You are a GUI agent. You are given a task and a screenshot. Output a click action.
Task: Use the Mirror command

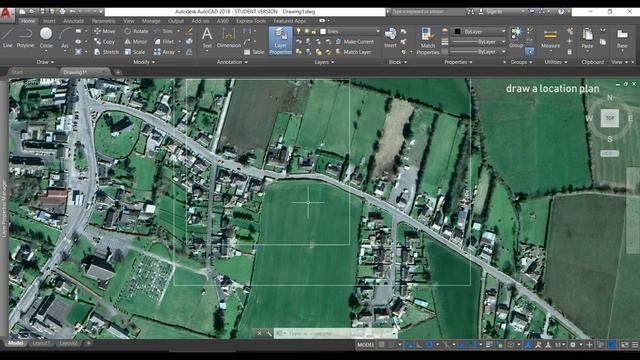(x=136, y=42)
